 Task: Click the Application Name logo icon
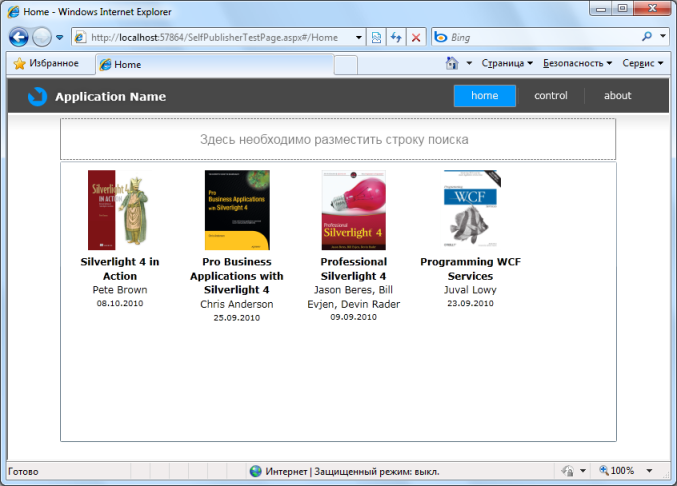(37, 96)
